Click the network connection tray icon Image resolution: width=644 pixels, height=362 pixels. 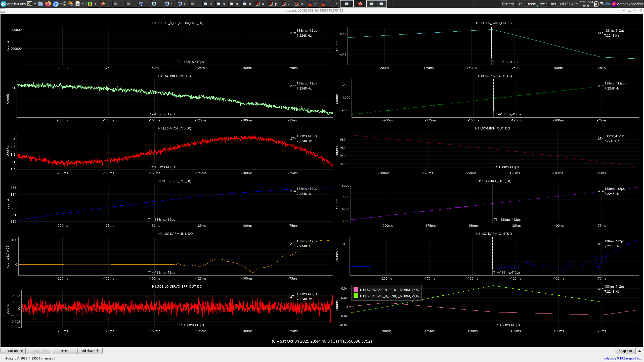602,4
